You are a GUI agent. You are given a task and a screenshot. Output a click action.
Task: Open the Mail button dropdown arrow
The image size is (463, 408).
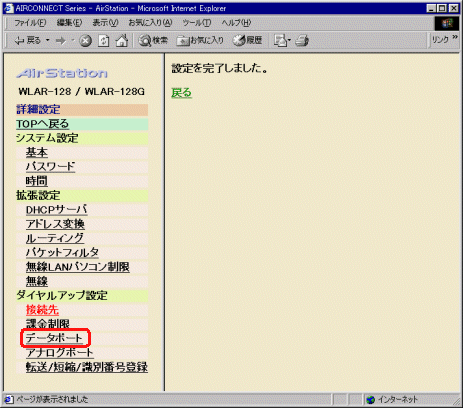click(289, 41)
